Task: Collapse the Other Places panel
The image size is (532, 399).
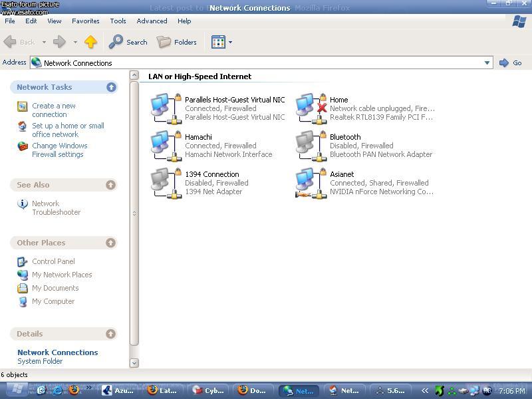Action: point(111,243)
